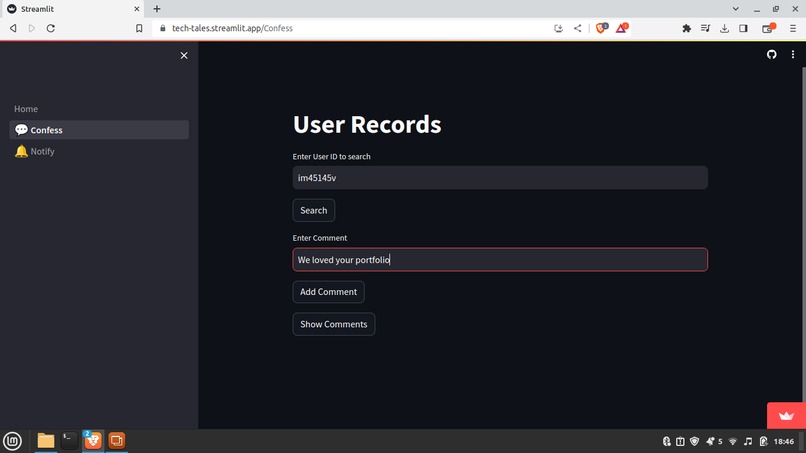Close the Streamlit sidebar with X icon

coord(184,56)
